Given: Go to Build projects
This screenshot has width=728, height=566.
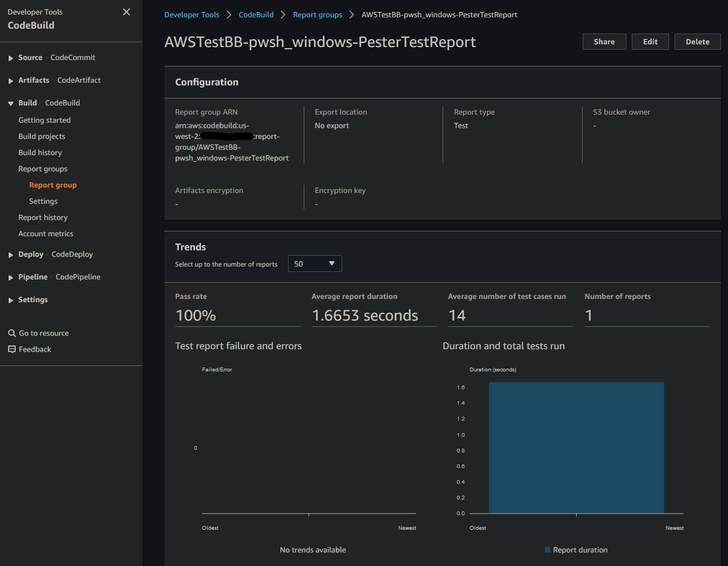Looking at the screenshot, I should tap(42, 136).
